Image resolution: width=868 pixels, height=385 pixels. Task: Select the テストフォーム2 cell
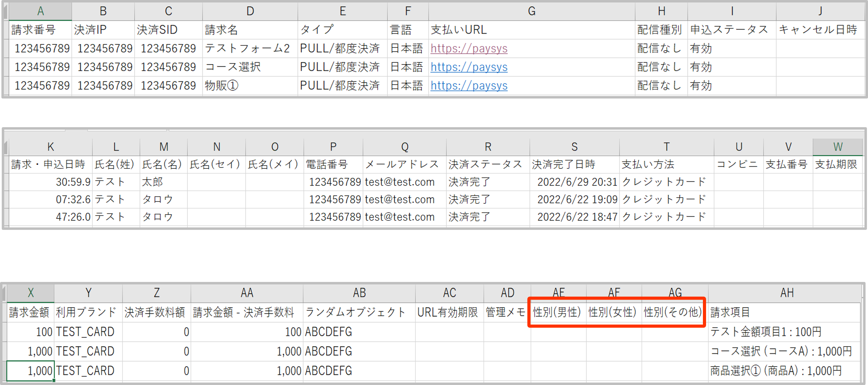click(247, 49)
